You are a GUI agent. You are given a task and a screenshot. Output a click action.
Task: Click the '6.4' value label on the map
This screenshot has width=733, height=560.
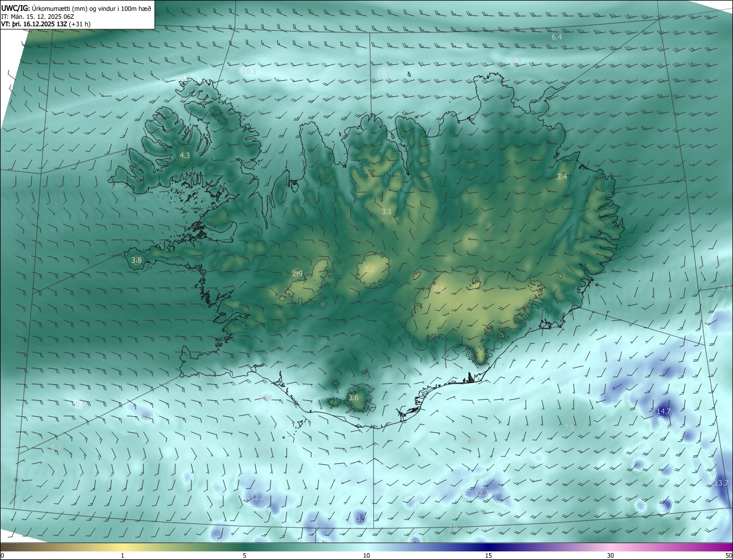pos(557,37)
